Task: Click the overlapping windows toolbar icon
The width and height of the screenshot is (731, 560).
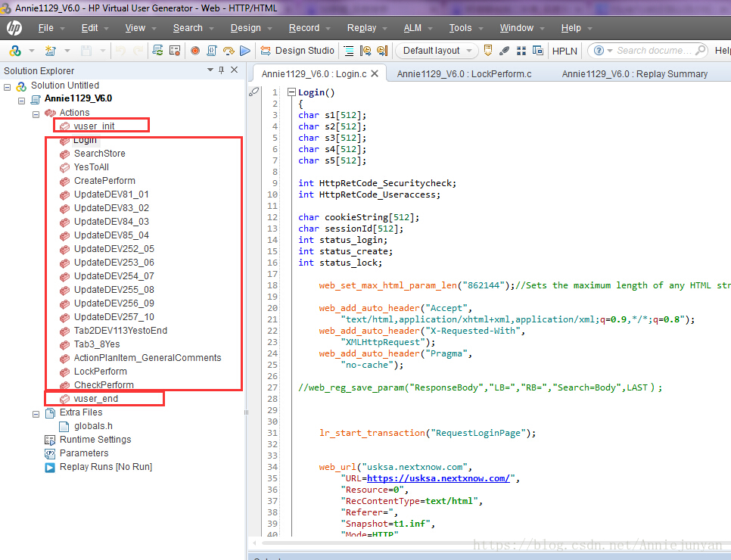Action: click(538, 51)
